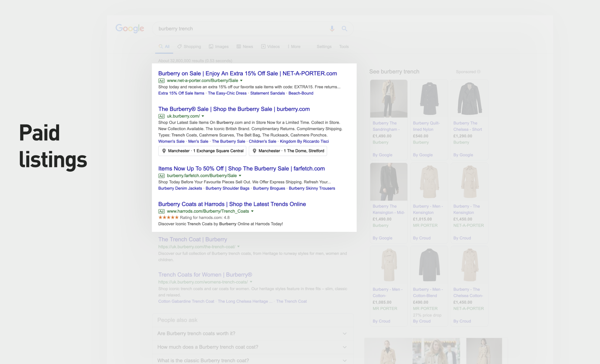Open the £1,015.00 MR PORTER Kensington product thumbnail
The image size is (600, 364).
(429, 182)
